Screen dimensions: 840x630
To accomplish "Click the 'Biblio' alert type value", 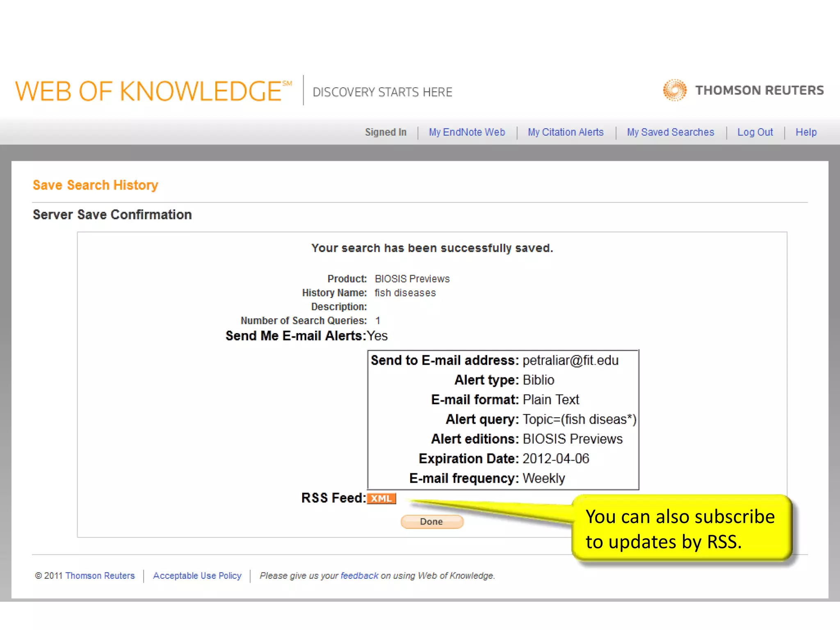I will click(539, 380).
